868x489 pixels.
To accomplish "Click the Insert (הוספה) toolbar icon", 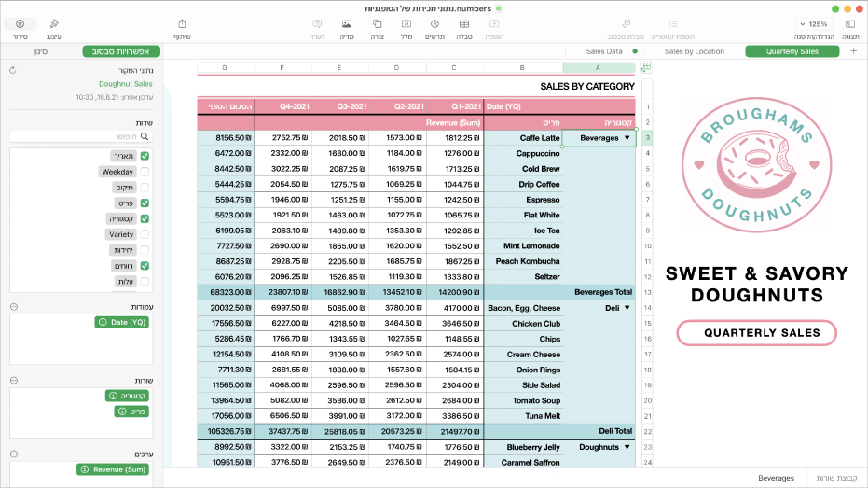I will 494,24.
